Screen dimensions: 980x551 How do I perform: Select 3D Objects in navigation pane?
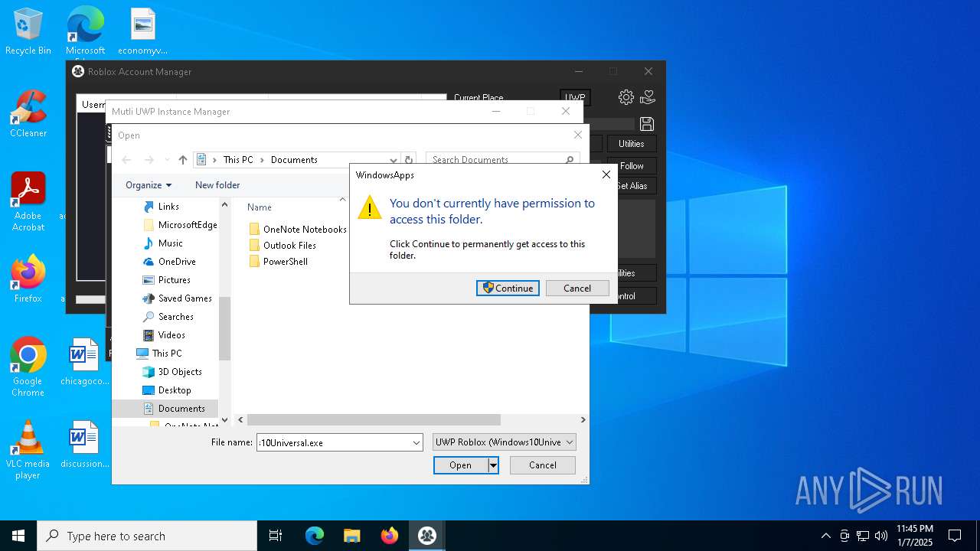point(180,372)
